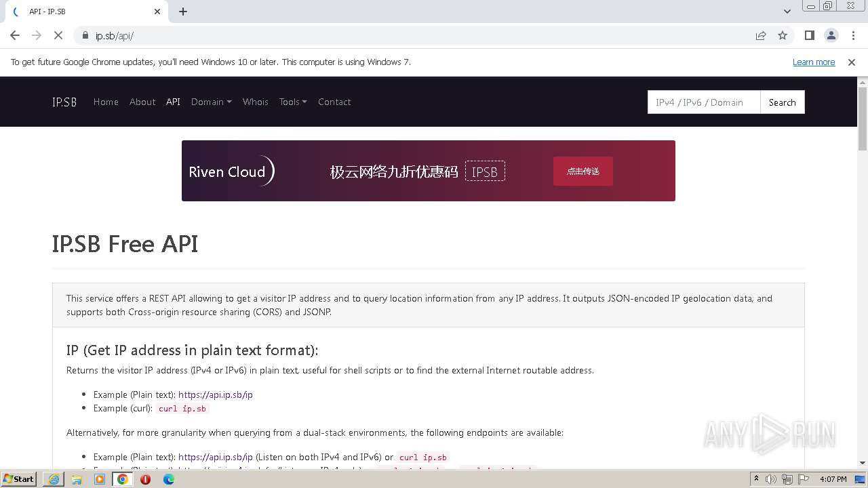Open a new tab
This screenshot has width=868, height=488.
point(183,12)
